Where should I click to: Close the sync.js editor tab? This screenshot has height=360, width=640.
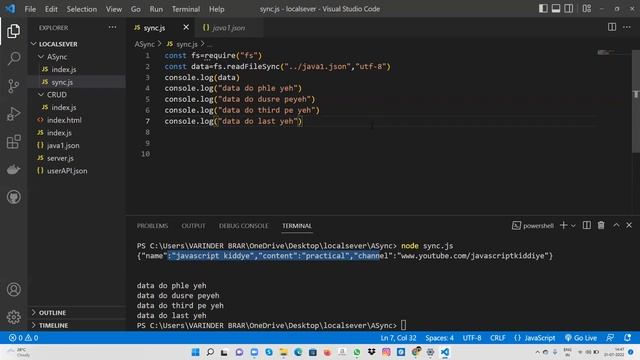(186, 27)
